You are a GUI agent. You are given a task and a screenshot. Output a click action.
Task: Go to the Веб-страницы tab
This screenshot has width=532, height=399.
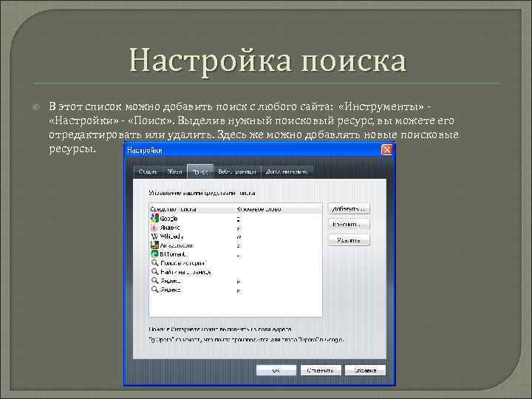click(237, 171)
